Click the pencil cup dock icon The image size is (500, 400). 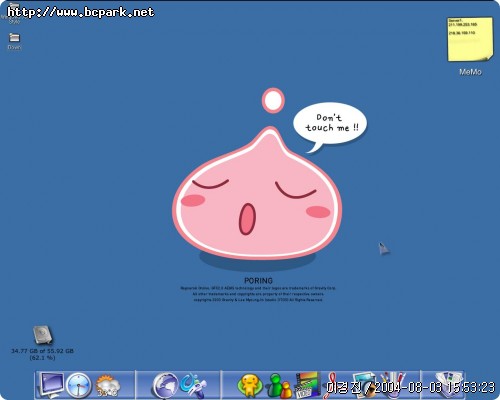tap(393, 384)
